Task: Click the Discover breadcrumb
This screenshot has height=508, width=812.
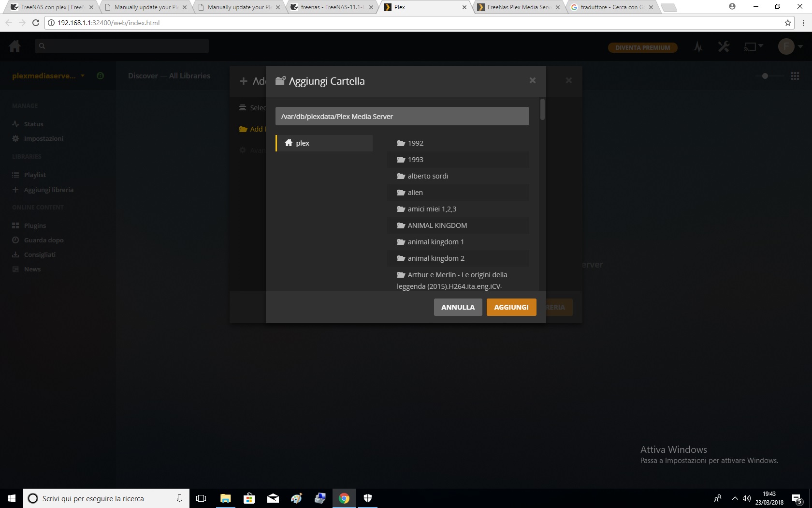Action: [x=143, y=76]
